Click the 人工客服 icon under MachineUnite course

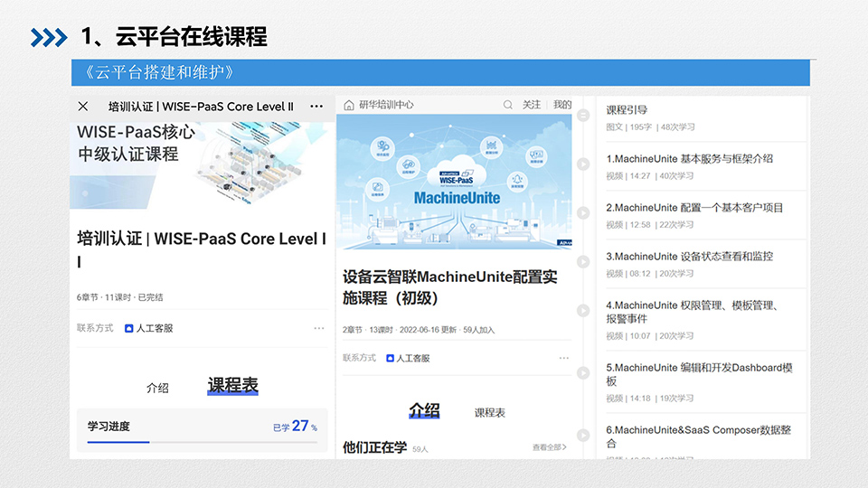click(391, 358)
